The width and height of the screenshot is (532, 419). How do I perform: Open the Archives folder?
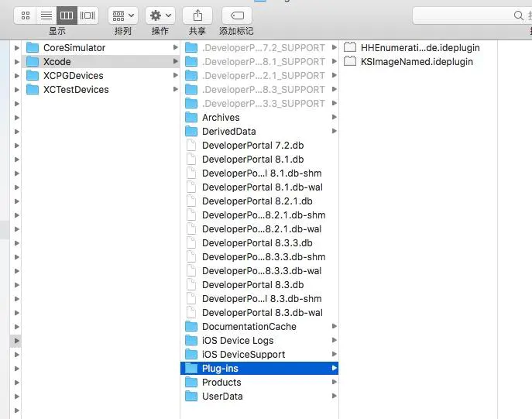[259, 118]
